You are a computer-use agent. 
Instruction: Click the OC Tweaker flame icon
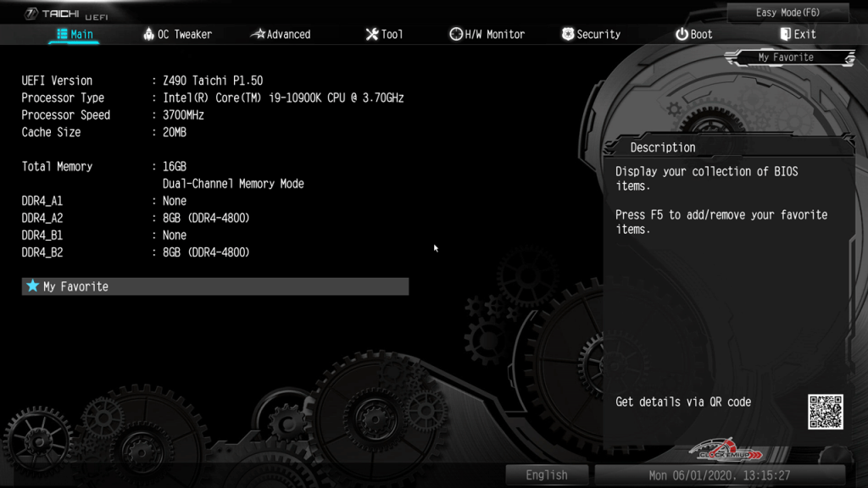pos(148,35)
